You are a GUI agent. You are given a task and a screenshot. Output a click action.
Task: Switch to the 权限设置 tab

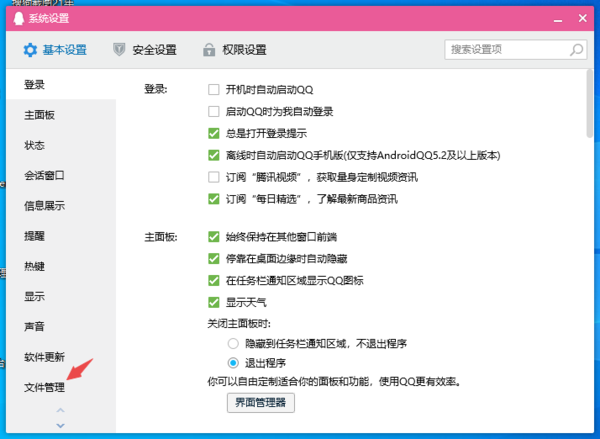235,50
